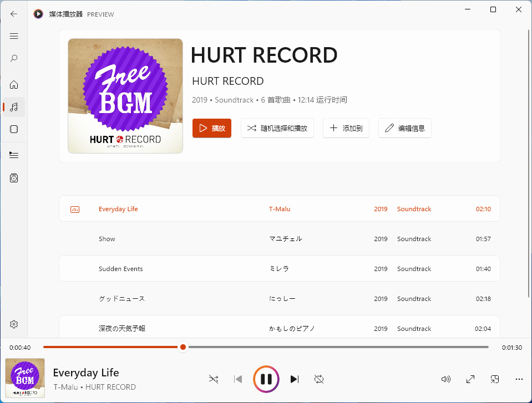
Task: Click artist ミレラ
Action: coord(279,268)
